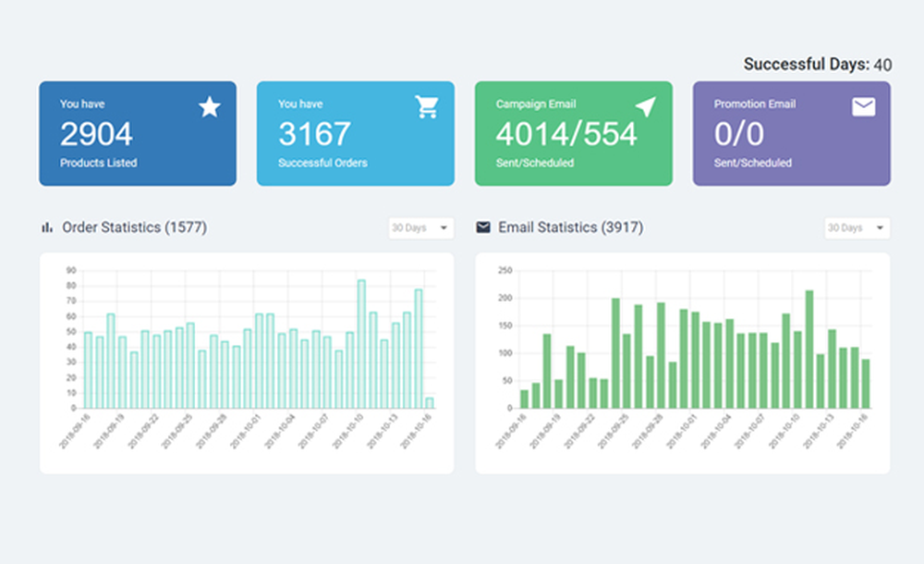Click the 90 axis value in Order Statistics chart
The width and height of the screenshot is (924, 564).
pyautogui.click(x=71, y=270)
